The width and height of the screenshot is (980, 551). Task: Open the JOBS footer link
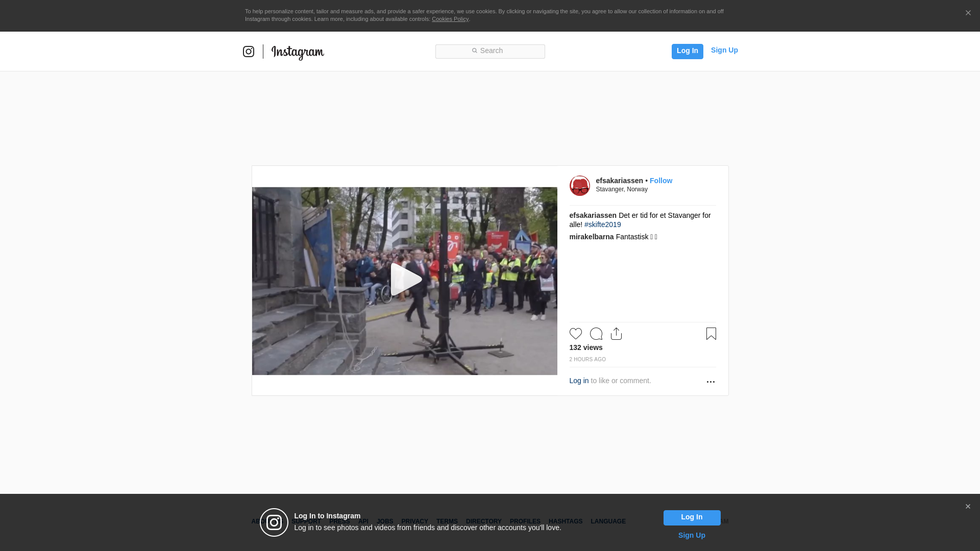385,521
